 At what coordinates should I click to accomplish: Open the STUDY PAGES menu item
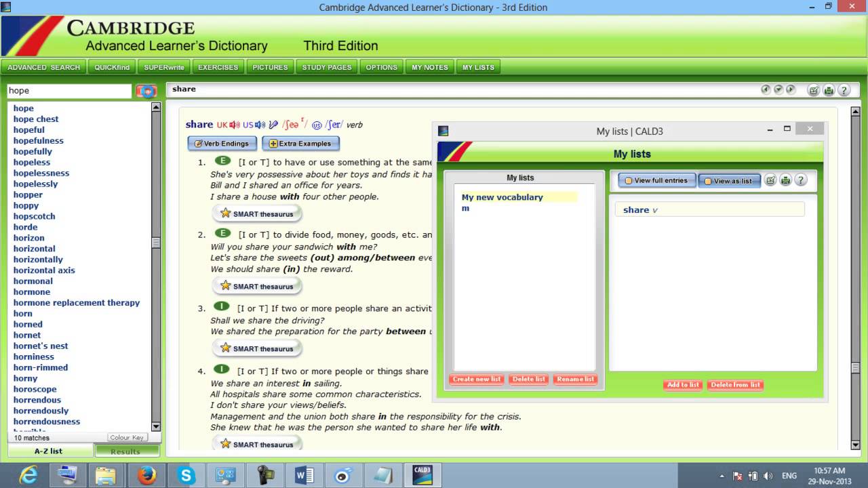327,67
